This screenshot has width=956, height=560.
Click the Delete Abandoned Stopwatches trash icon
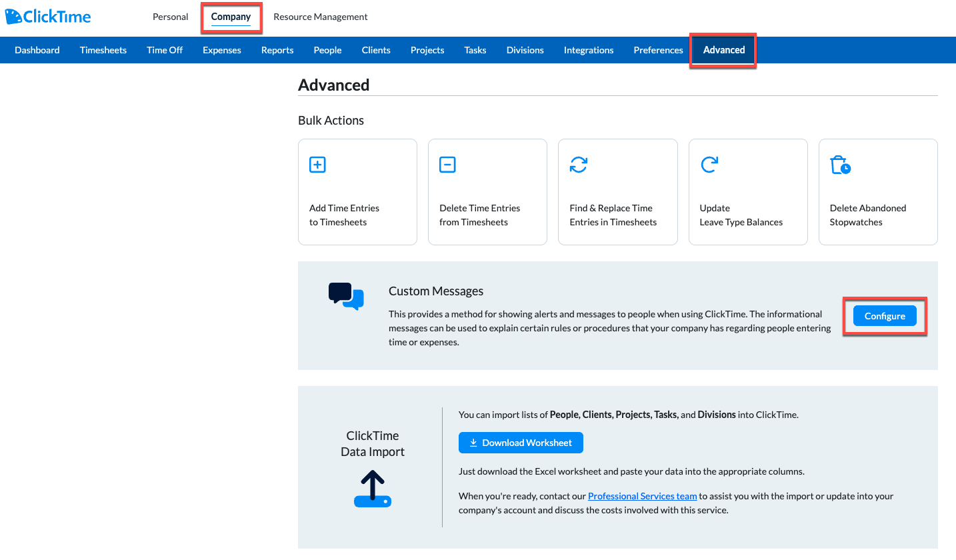point(840,165)
